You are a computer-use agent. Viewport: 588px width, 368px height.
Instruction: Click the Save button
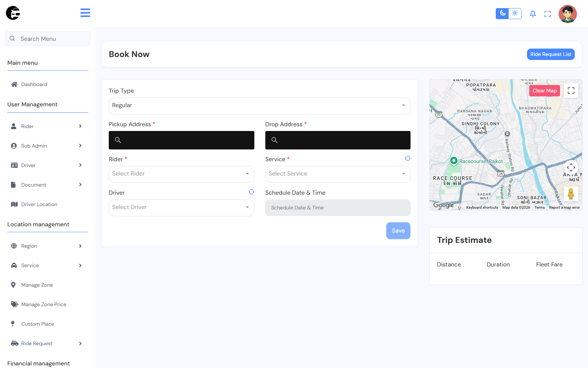click(398, 231)
